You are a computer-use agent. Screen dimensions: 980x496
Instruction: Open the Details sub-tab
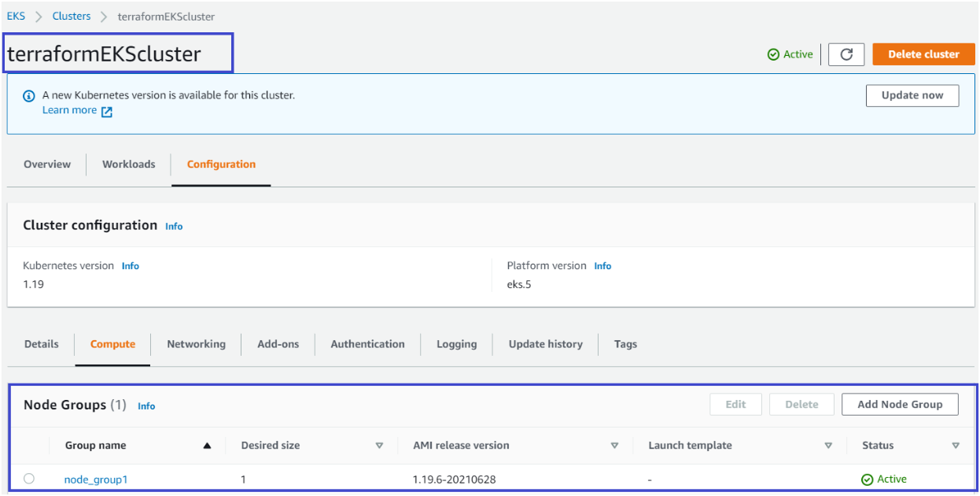pyautogui.click(x=42, y=344)
